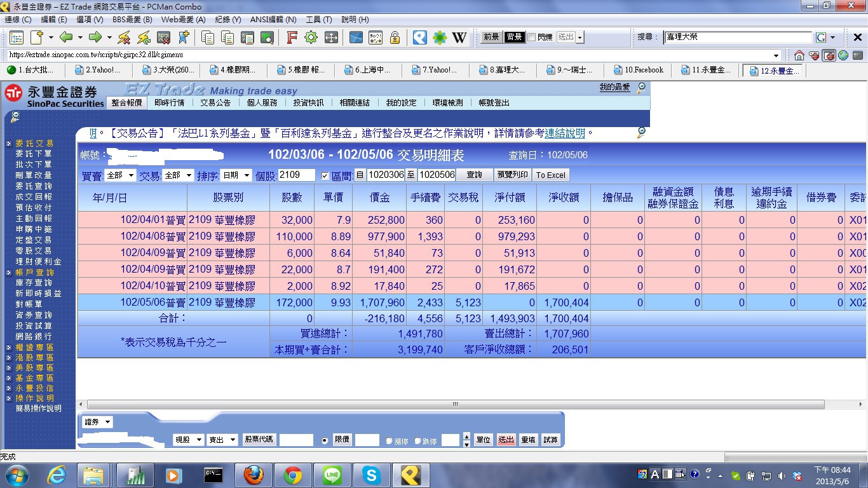This screenshot has width=868, height=488.
Task: Click the magnifier icon next to 我的最愛
Action: [x=641, y=88]
